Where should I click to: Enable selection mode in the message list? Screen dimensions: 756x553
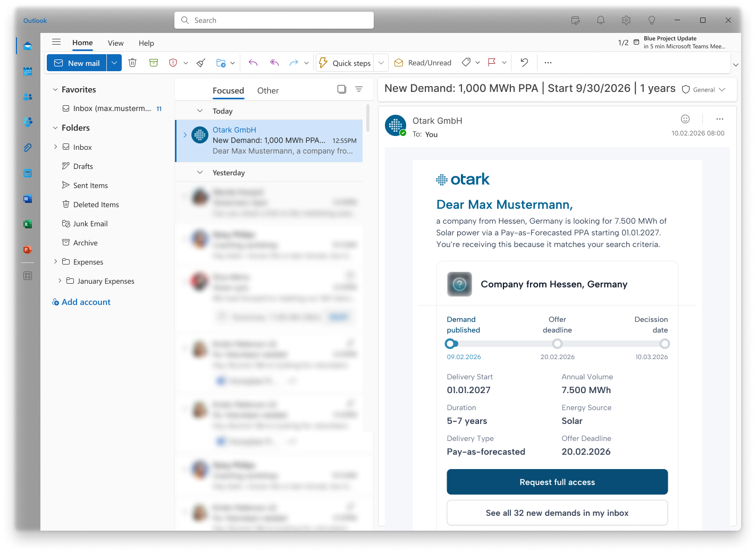click(x=341, y=89)
